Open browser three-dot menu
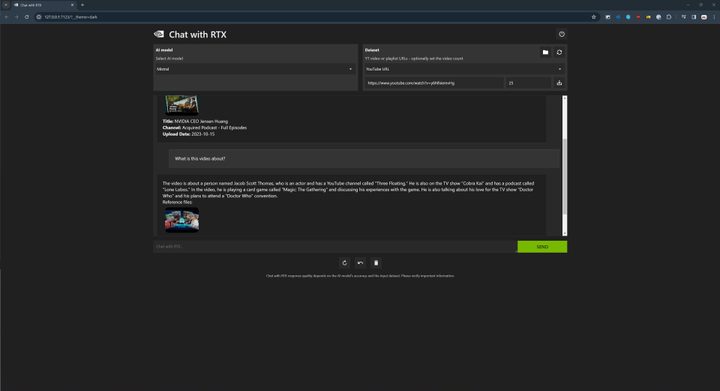 click(x=714, y=17)
